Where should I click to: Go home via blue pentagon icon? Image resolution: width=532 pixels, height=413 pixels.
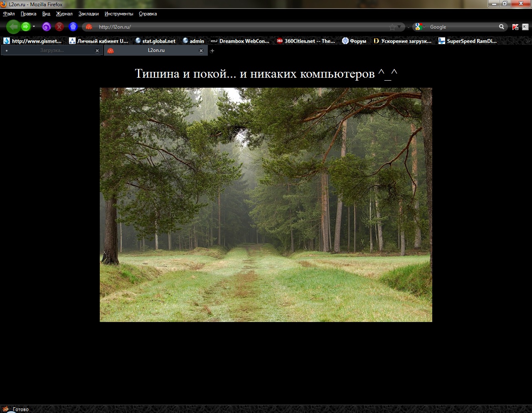pyautogui.click(x=73, y=27)
